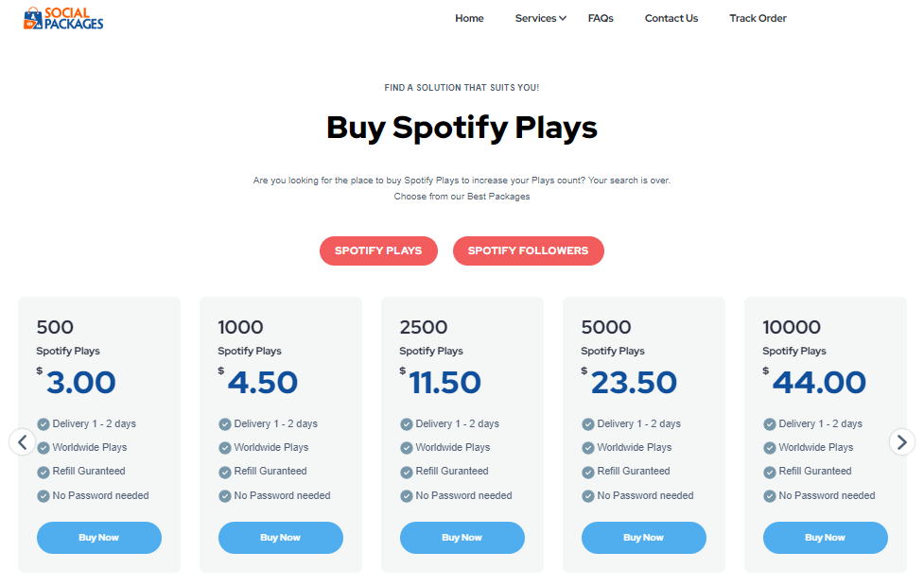Select the Spotify Plays tab
924x586 pixels.
pyautogui.click(x=378, y=250)
